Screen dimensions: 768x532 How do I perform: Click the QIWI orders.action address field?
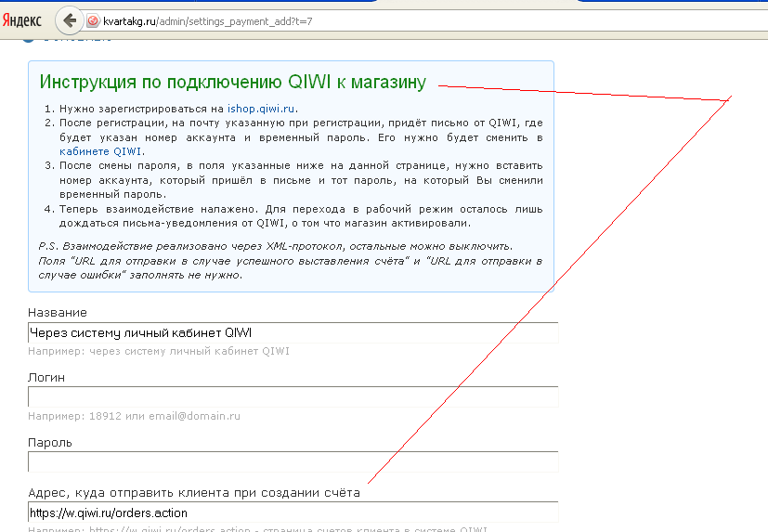(x=293, y=513)
